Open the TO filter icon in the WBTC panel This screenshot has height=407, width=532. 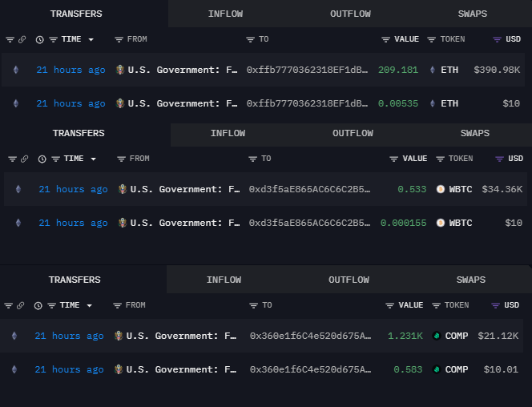coord(252,159)
